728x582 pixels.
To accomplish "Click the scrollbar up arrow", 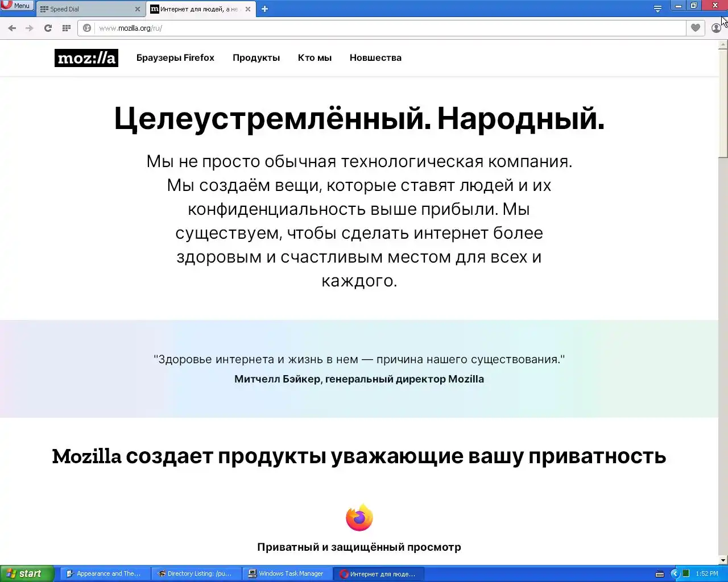I will 723,45.
